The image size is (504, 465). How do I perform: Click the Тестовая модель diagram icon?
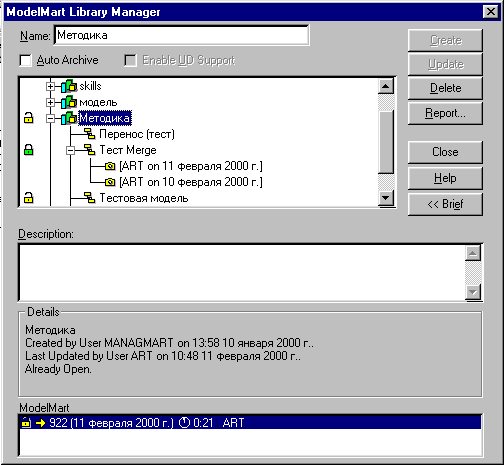(89, 198)
